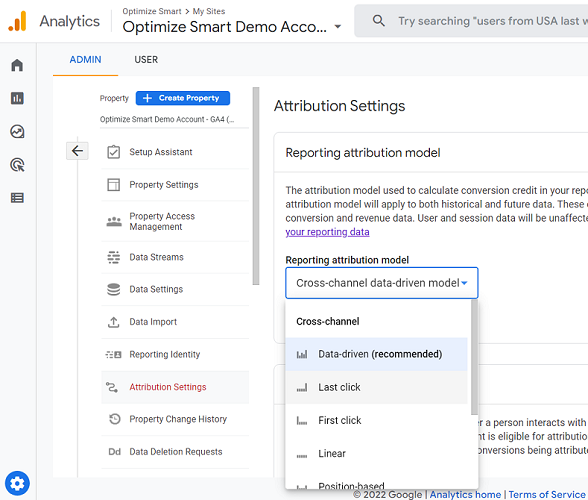Open Property Change History item
The image size is (588, 500).
pos(175,419)
